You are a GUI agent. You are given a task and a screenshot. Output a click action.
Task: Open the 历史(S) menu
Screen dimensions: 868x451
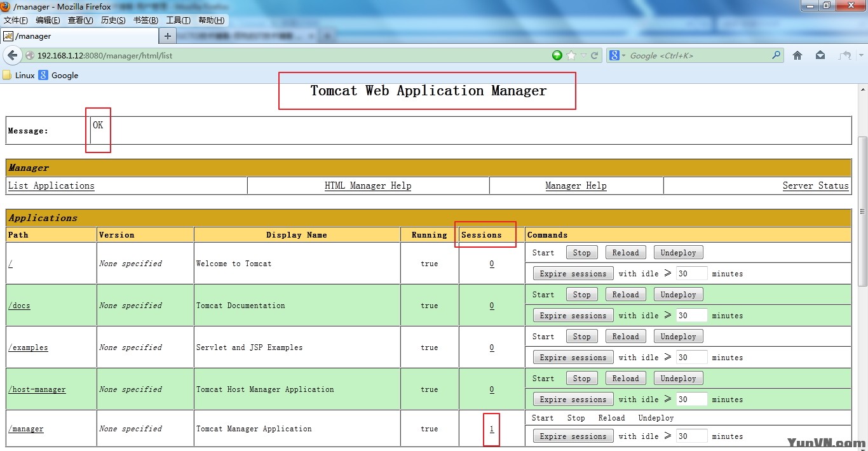[x=113, y=20]
